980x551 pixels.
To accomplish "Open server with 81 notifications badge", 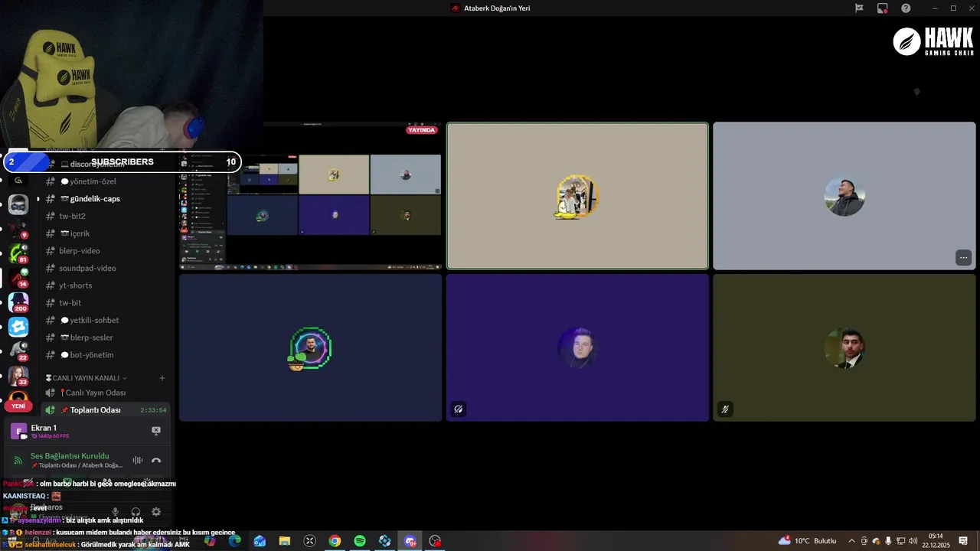I will click(18, 253).
